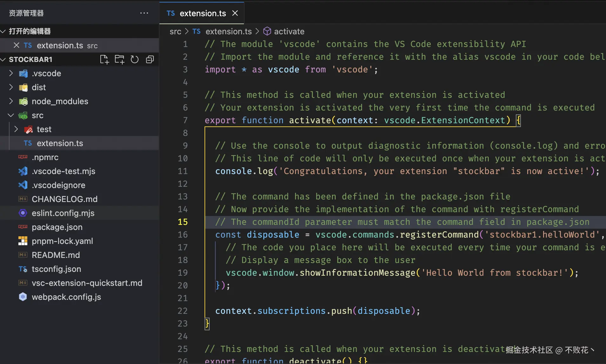Click the .vscode folder icon
The width and height of the screenshot is (606, 364).
23,74
